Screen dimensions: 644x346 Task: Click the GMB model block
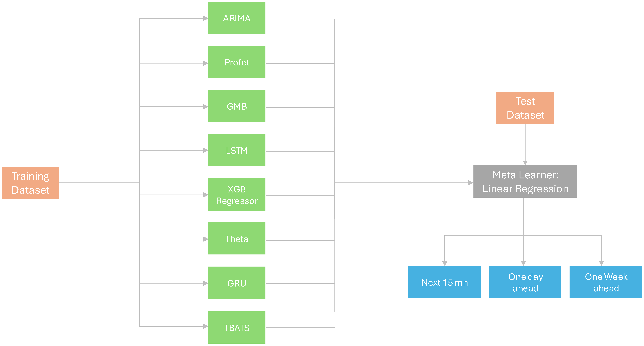click(237, 106)
